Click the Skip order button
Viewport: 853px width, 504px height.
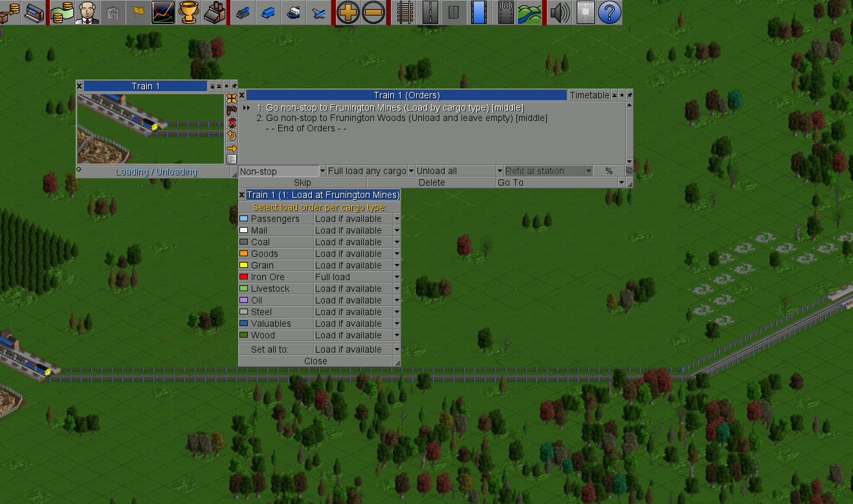(302, 182)
